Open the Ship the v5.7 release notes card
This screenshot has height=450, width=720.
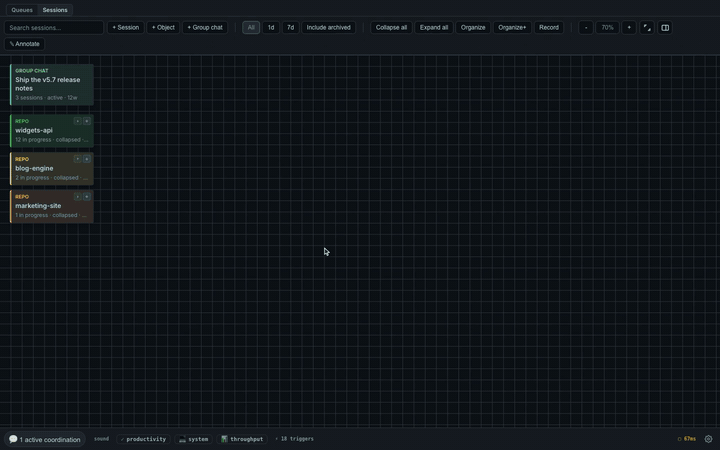click(52, 84)
